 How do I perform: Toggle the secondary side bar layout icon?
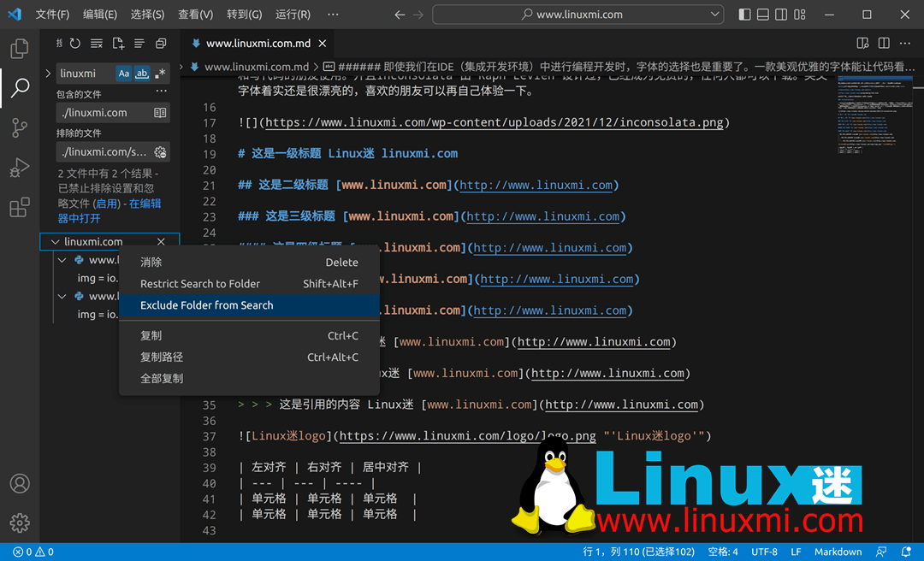pos(783,15)
